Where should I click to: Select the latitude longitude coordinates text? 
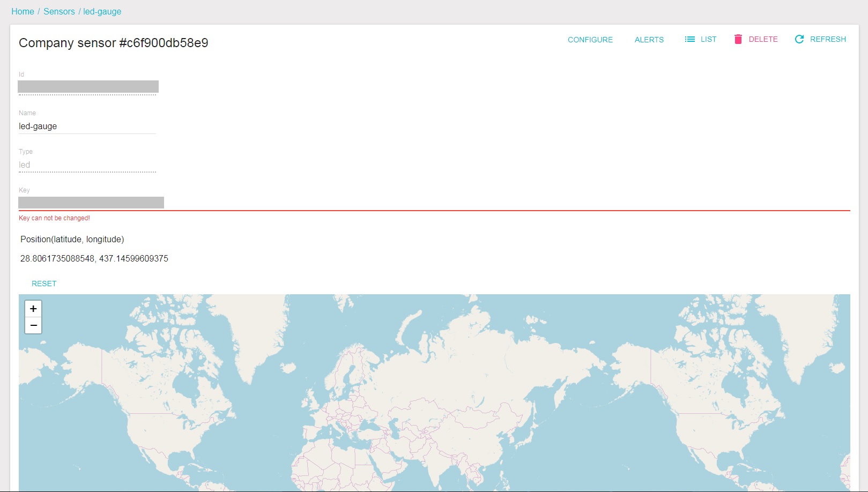tap(94, 258)
